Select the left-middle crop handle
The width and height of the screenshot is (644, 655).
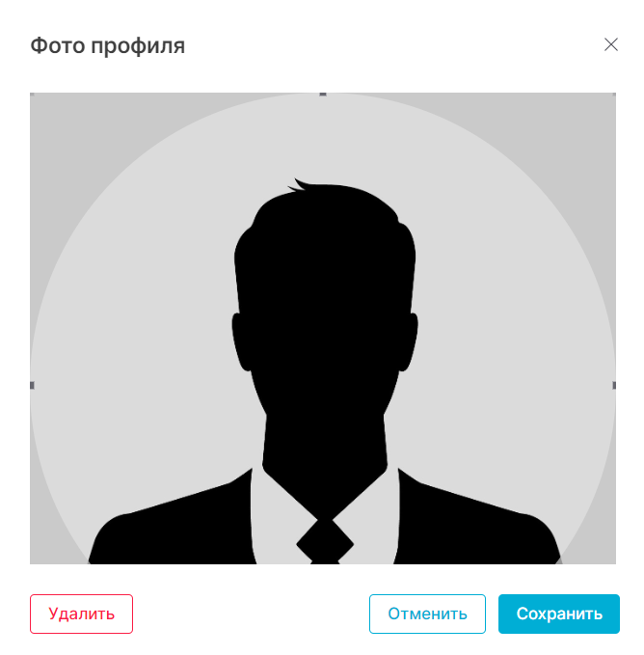pos(32,385)
